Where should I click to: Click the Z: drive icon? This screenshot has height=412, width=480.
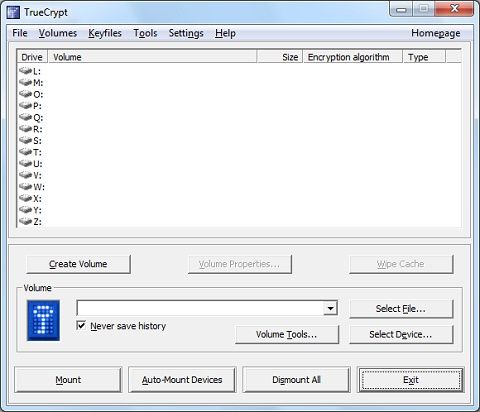(x=25, y=221)
